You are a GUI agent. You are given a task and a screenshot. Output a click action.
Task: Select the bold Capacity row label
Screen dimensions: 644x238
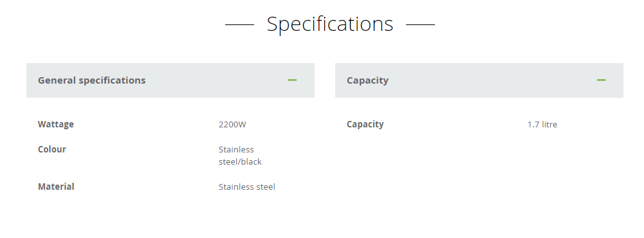tap(365, 124)
